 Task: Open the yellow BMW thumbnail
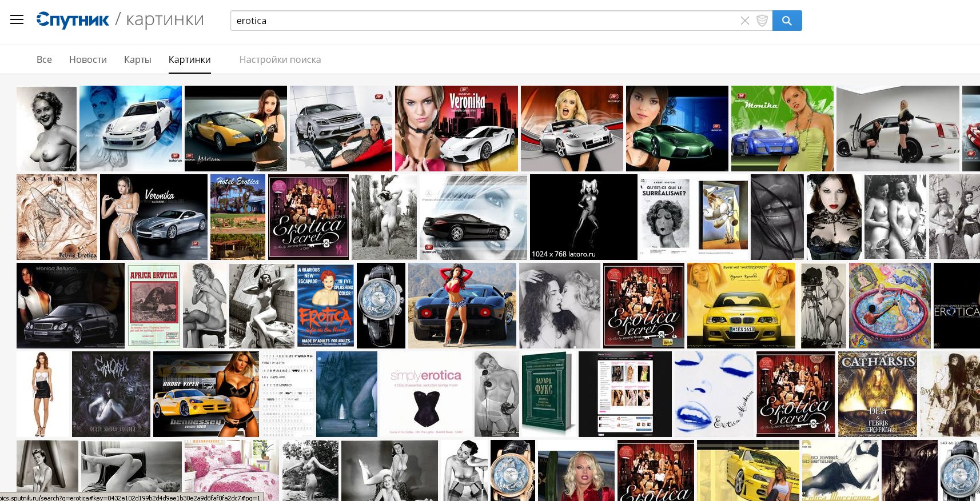(741, 306)
